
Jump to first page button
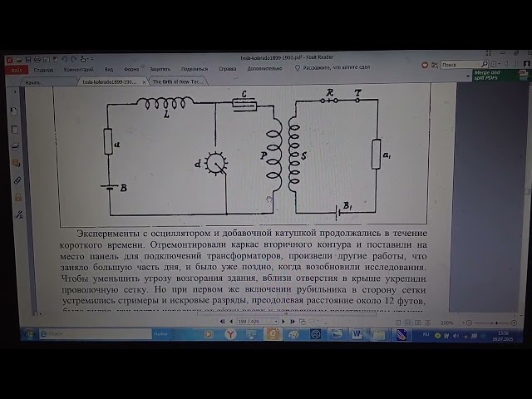[222, 322]
